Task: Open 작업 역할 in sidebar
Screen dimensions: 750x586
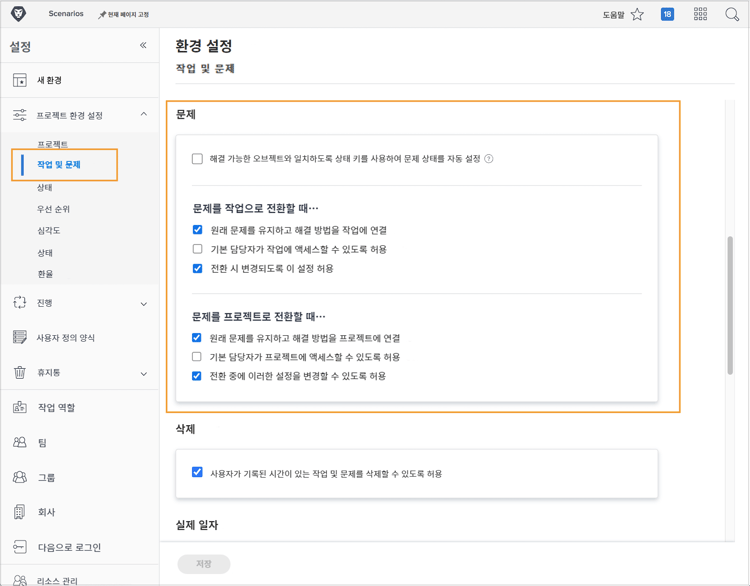Action: pos(56,408)
